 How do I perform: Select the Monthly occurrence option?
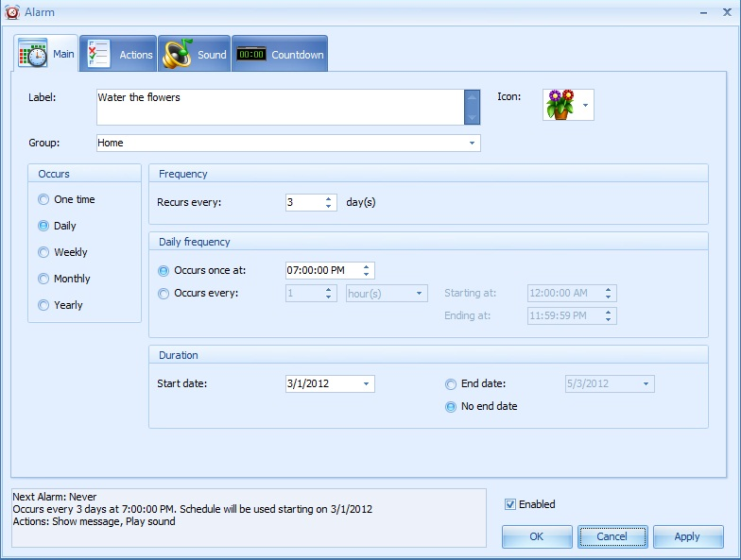click(x=64, y=279)
